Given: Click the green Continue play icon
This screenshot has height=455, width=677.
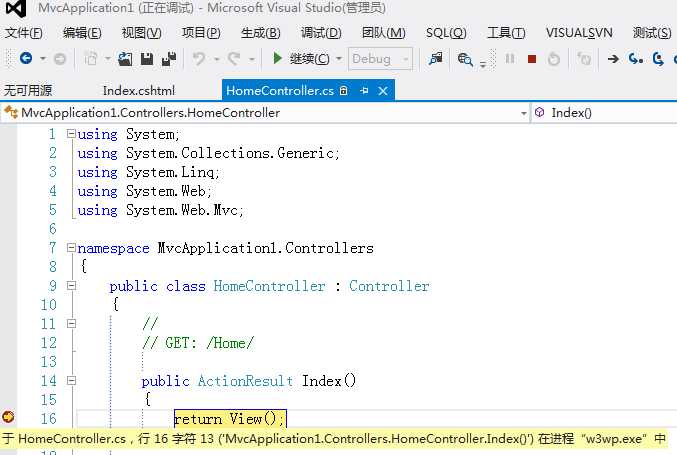Looking at the screenshot, I should pos(277,58).
